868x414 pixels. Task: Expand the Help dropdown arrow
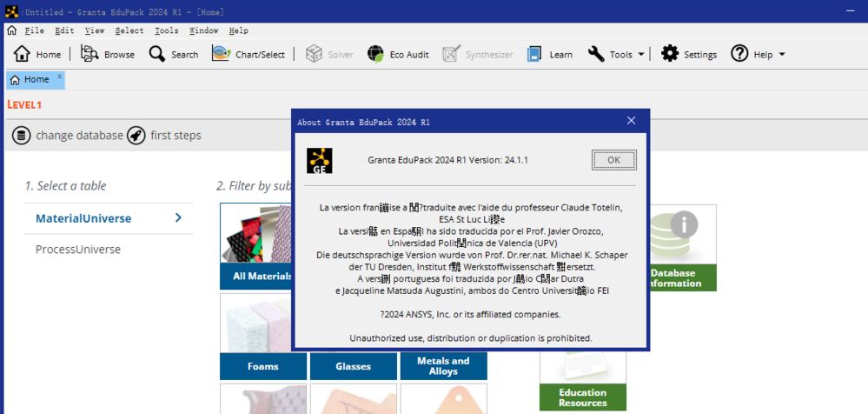(782, 54)
